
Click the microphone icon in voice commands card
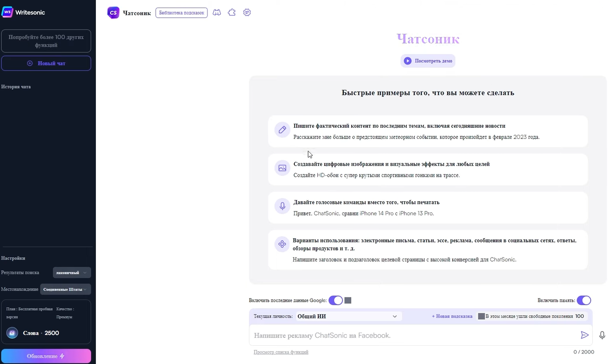tap(282, 206)
